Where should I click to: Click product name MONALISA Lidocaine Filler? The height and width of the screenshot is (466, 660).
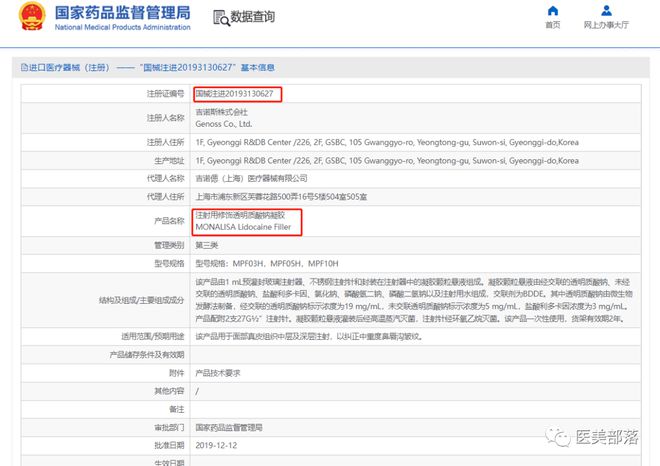tap(243, 227)
